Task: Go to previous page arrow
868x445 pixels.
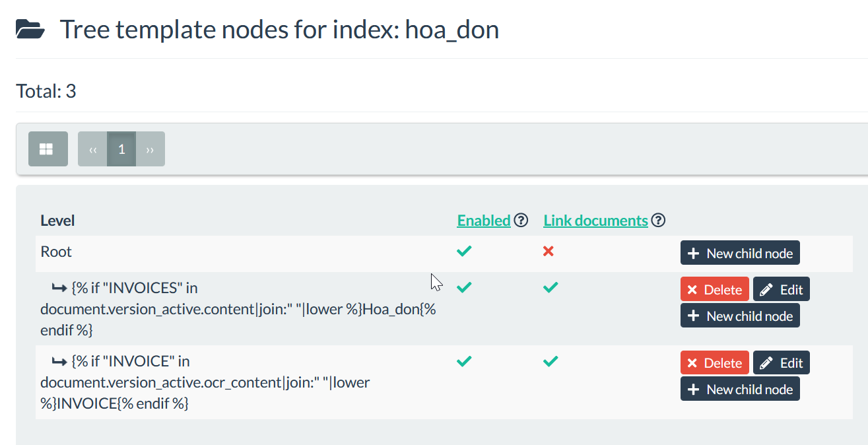Action: 92,149
